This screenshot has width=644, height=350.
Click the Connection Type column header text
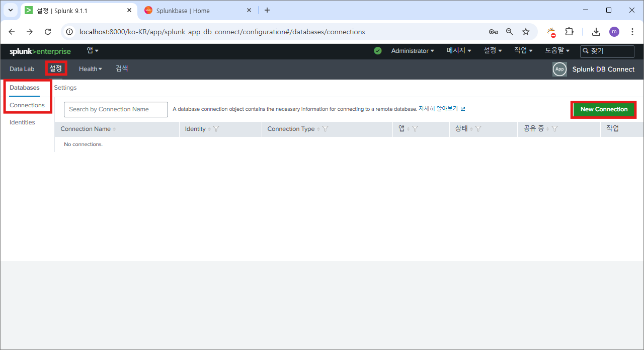pos(291,129)
